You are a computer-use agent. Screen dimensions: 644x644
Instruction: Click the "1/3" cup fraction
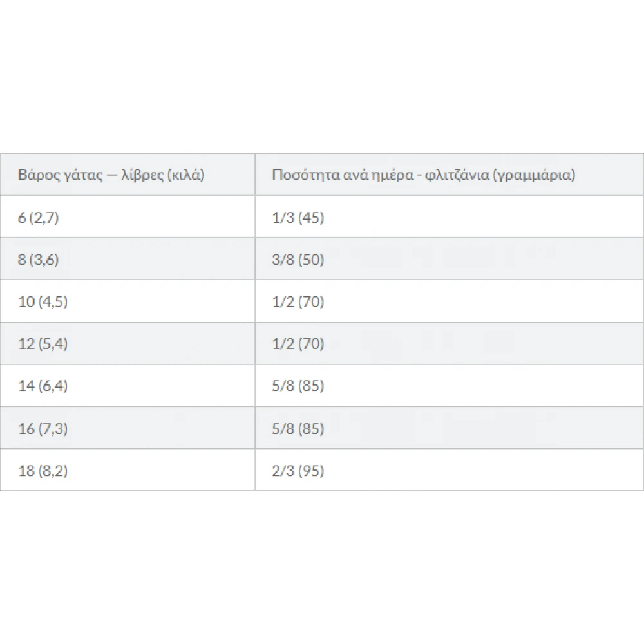pyautogui.click(x=281, y=218)
